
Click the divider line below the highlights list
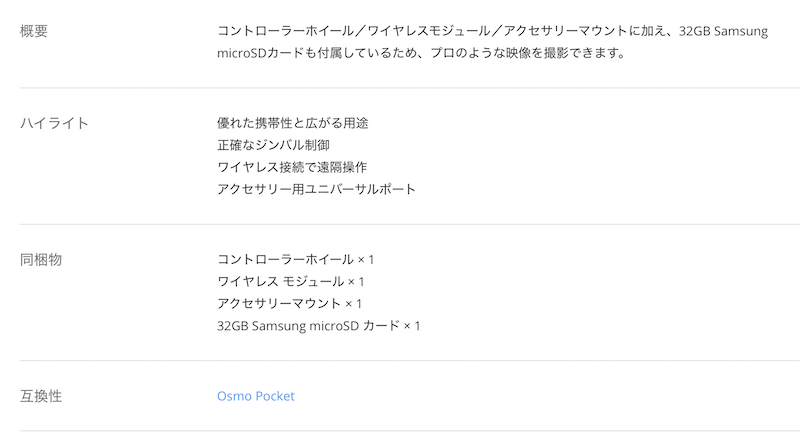pyautogui.click(x=410, y=224)
